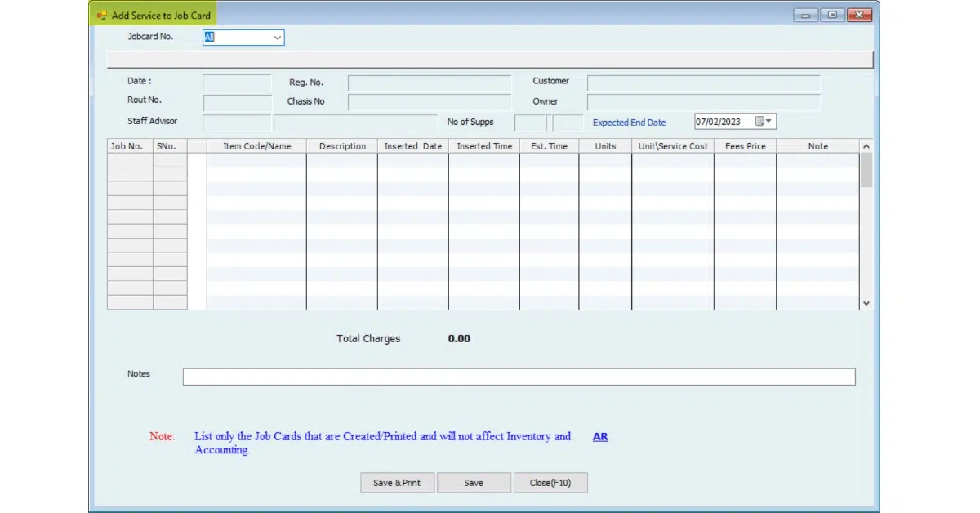
Task: Click the Rout No. field
Action: pyautogui.click(x=237, y=102)
